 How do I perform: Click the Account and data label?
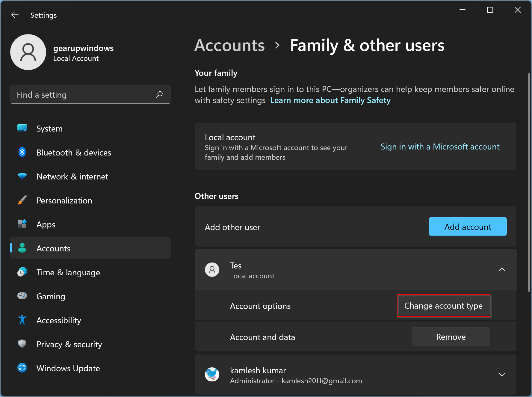coord(262,337)
